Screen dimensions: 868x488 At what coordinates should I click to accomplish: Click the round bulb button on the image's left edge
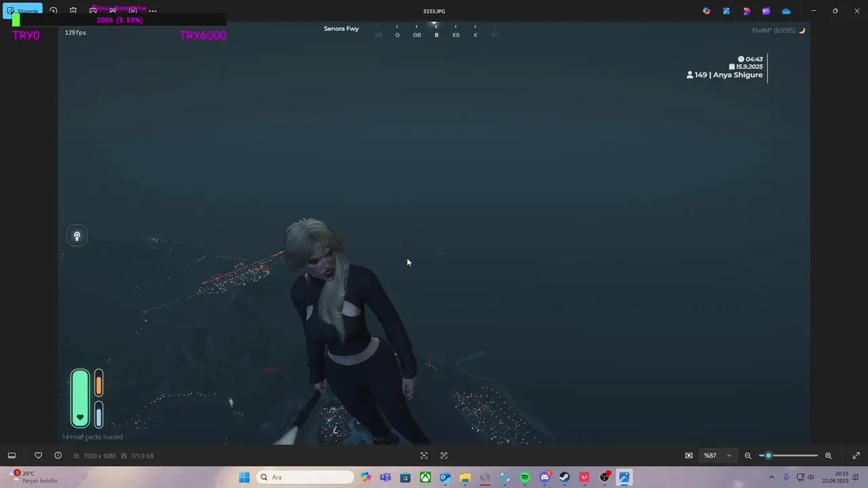tap(77, 236)
